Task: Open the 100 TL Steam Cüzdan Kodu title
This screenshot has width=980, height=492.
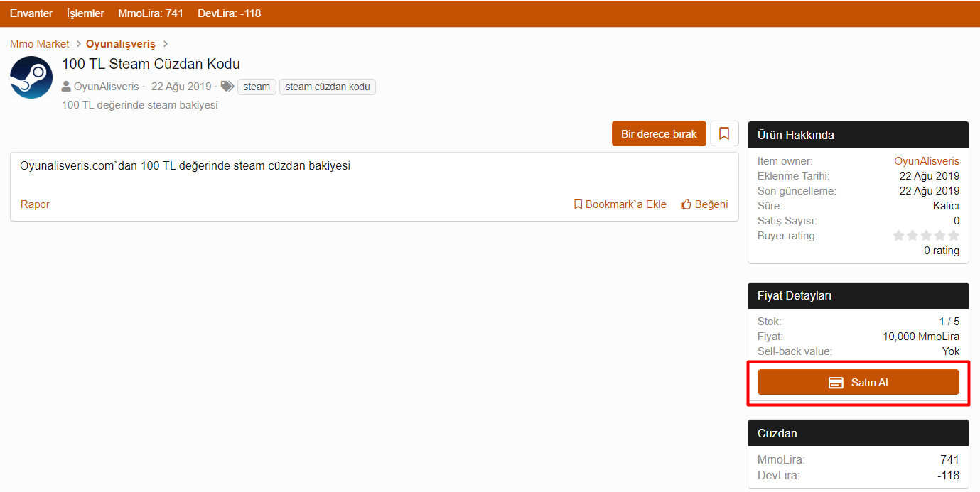Action: [x=151, y=64]
